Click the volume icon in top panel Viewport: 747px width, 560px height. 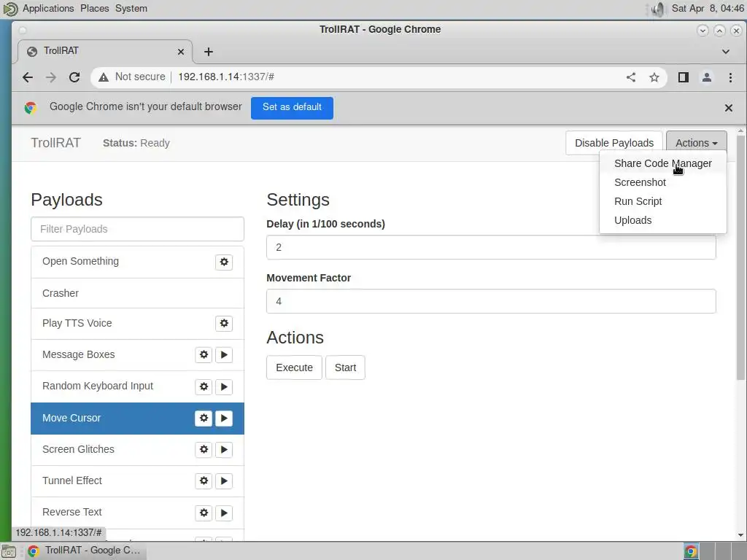[x=658, y=9]
